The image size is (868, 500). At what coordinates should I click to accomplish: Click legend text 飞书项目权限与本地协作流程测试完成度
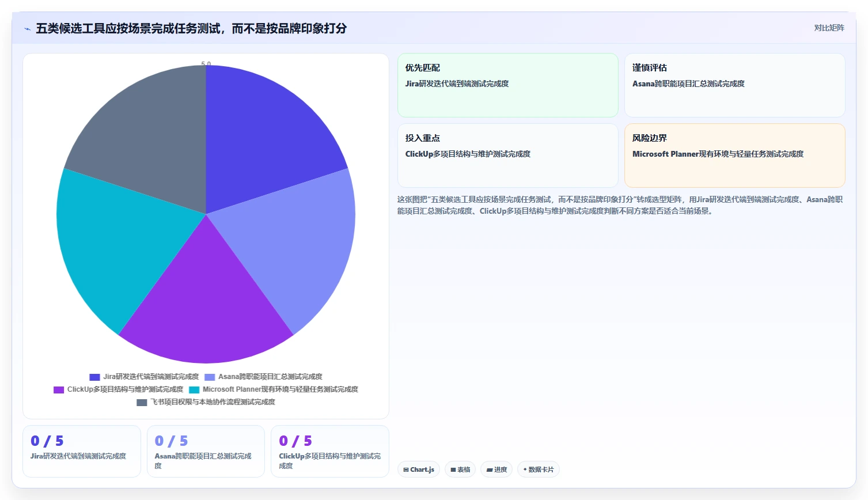[213, 402]
